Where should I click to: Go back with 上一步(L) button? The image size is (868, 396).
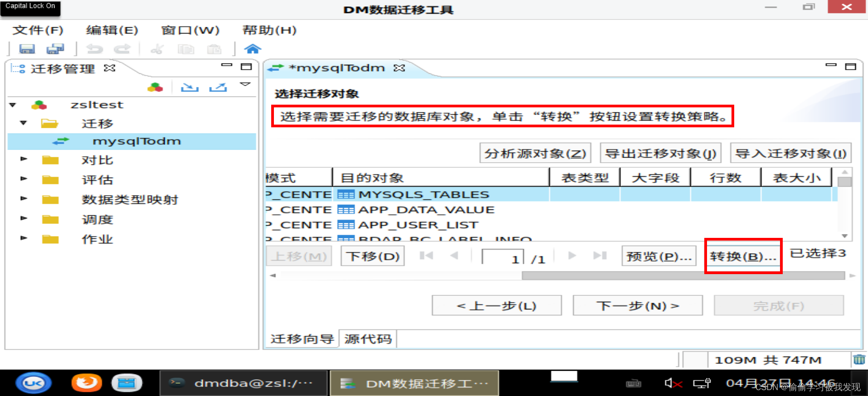pyautogui.click(x=497, y=306)
